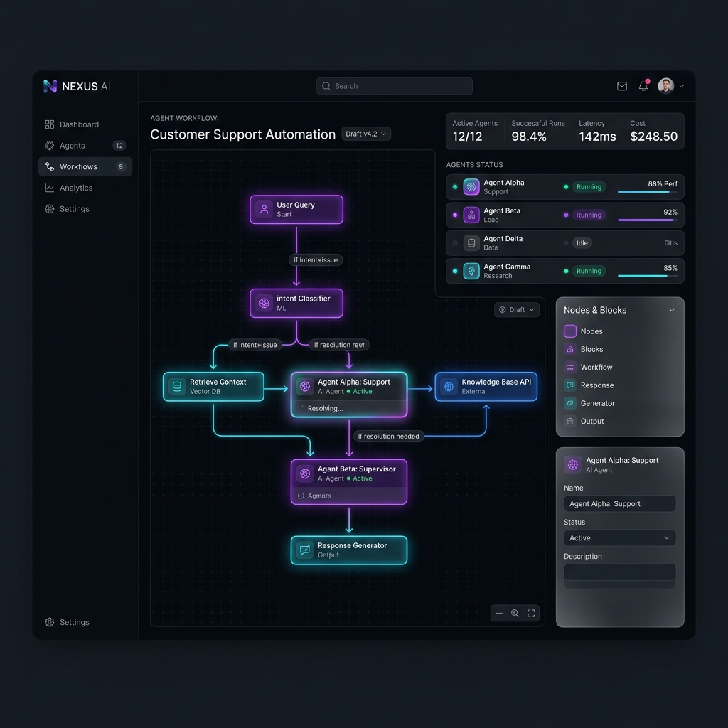Click the Intent Classifier node icon
Viewport: 728px width, 728px height.
264,303
